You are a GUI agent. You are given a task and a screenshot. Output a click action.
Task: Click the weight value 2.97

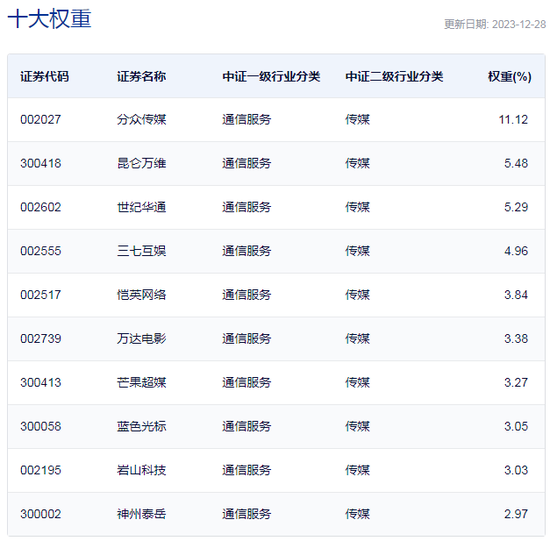coord(516,514)
